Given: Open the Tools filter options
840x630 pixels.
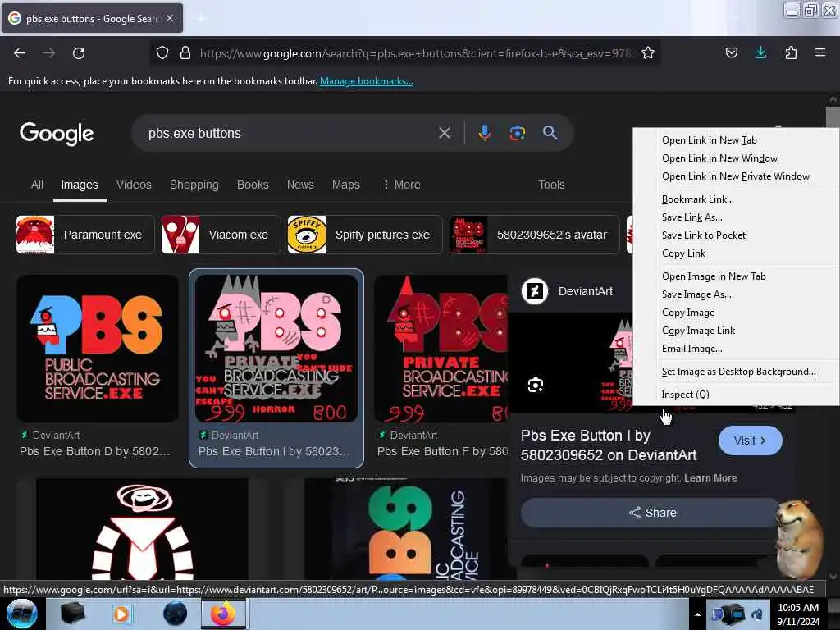Looking at the screenshot, I should [551, 185].
